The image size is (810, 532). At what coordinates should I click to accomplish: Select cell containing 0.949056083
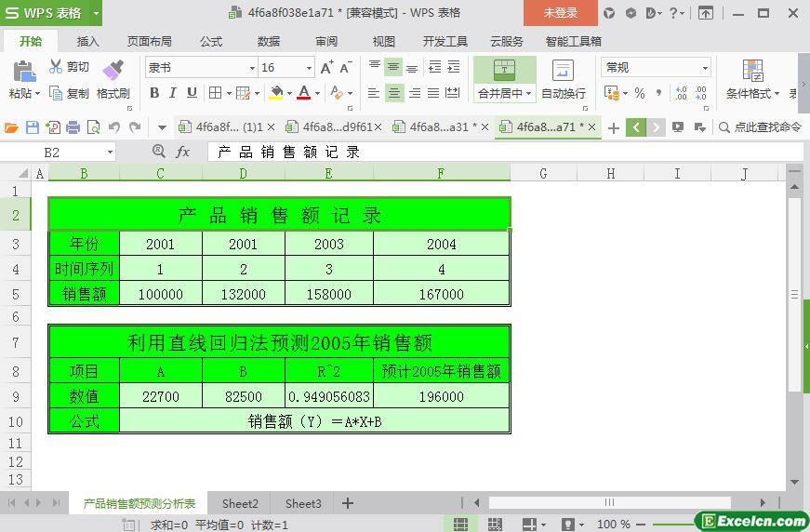point(329,396)
